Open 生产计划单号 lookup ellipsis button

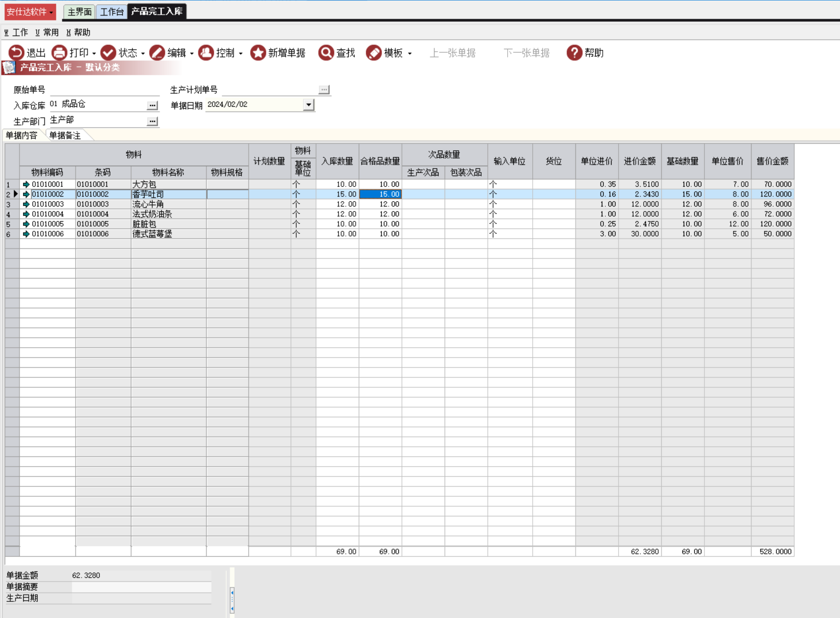[324, 89]
